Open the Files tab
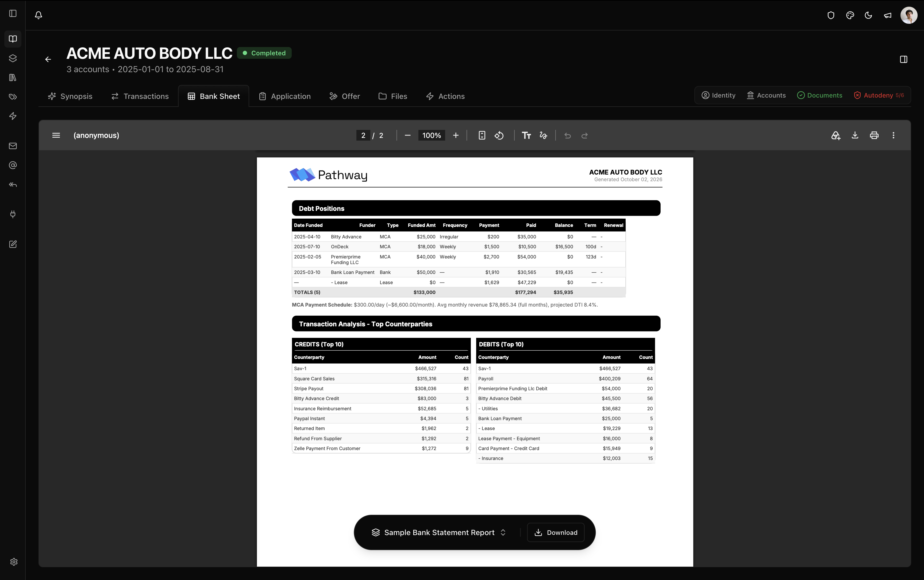The image size is (924, 580). pyautogui.click(x=392, y=96)
